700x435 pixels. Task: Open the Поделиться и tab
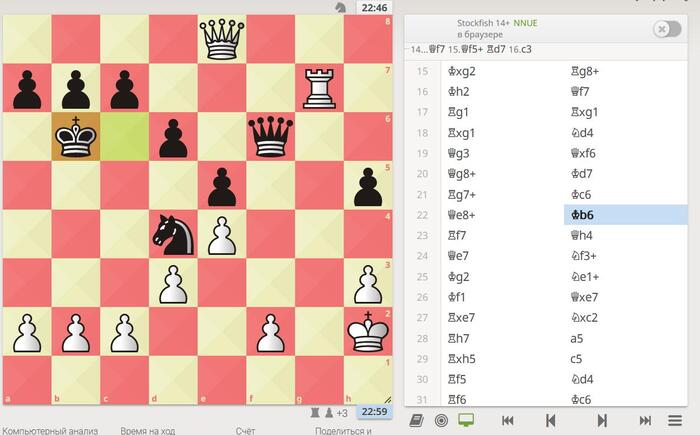(343, 430)
